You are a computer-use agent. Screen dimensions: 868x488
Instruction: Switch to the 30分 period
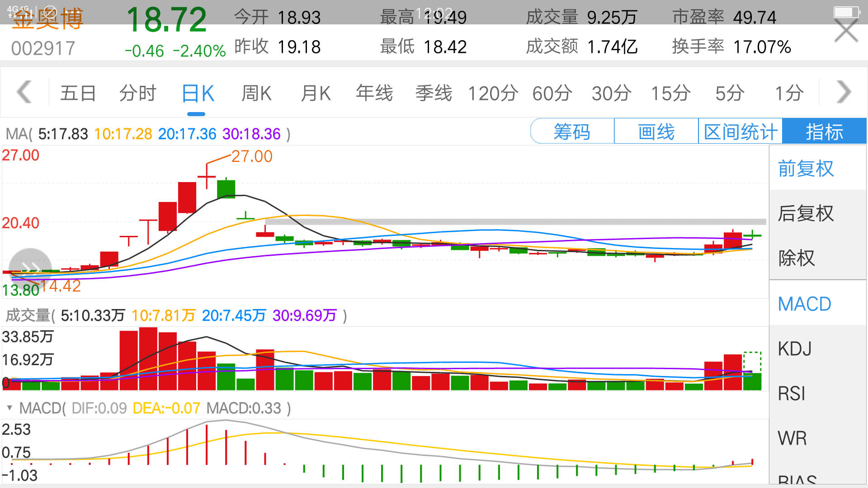coord(611,94)
